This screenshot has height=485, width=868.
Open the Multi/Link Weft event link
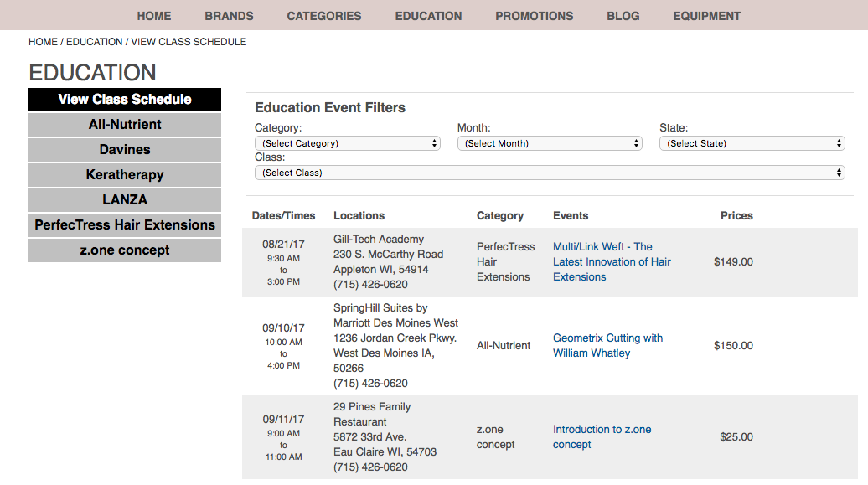tap(612, 262)
